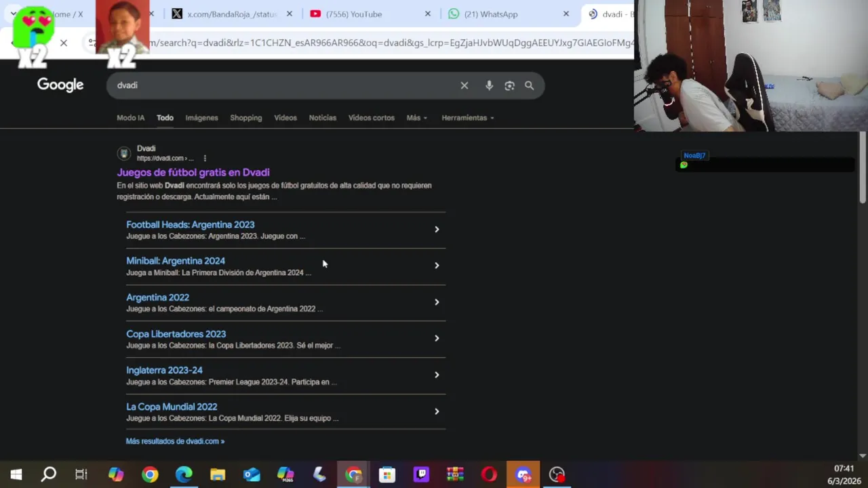868x488 pixels.
Task: Switch to Shopping results tab
Action: click(245, 118)
